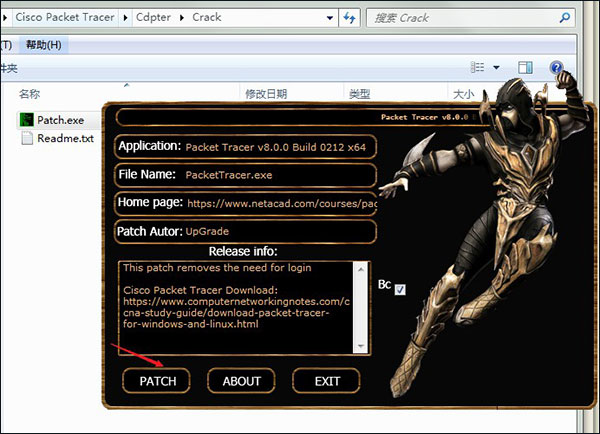Focus the Crack folder search box
This screenshot has height=434, width=600.
[470, 18]
